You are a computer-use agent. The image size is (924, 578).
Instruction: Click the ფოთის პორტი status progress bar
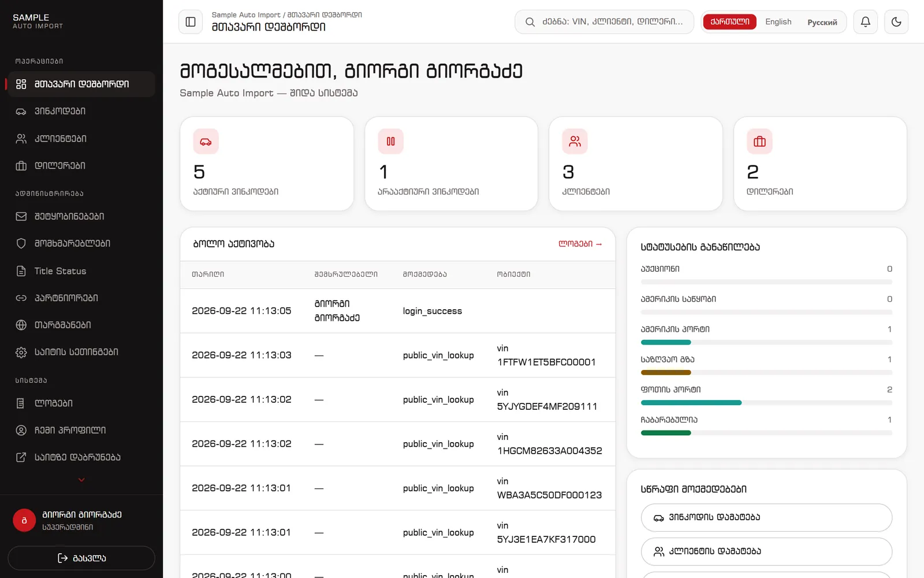click(x=766, y=403)
